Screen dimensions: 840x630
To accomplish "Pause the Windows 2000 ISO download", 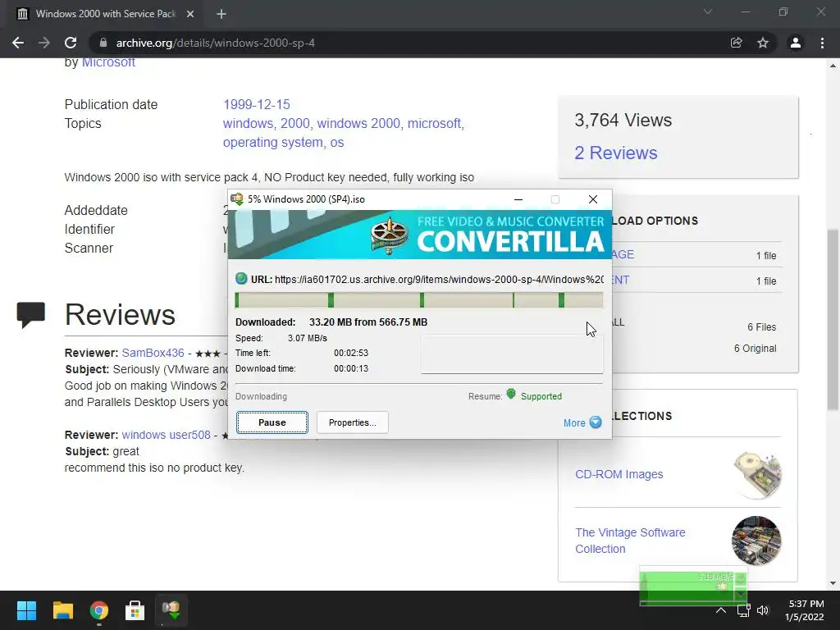I will tap(272, 422).
